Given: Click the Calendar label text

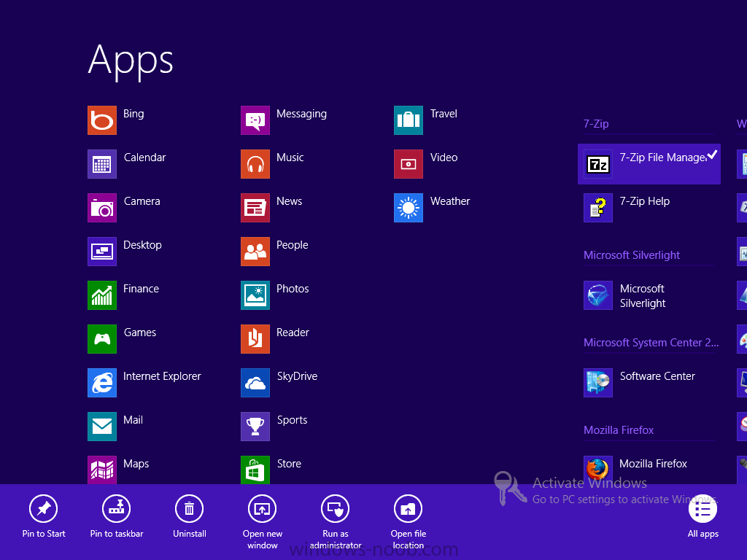Looking at the screenshot, I should click(145, 157).
